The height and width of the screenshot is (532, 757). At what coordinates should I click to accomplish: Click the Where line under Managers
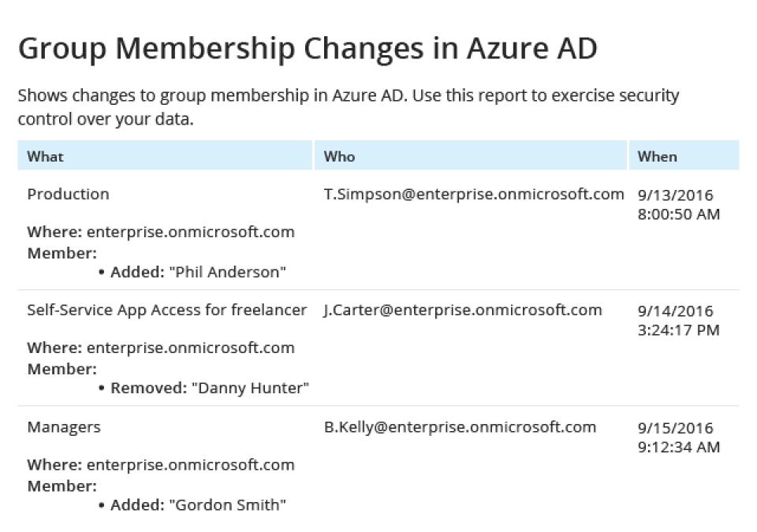click(161, 465)
